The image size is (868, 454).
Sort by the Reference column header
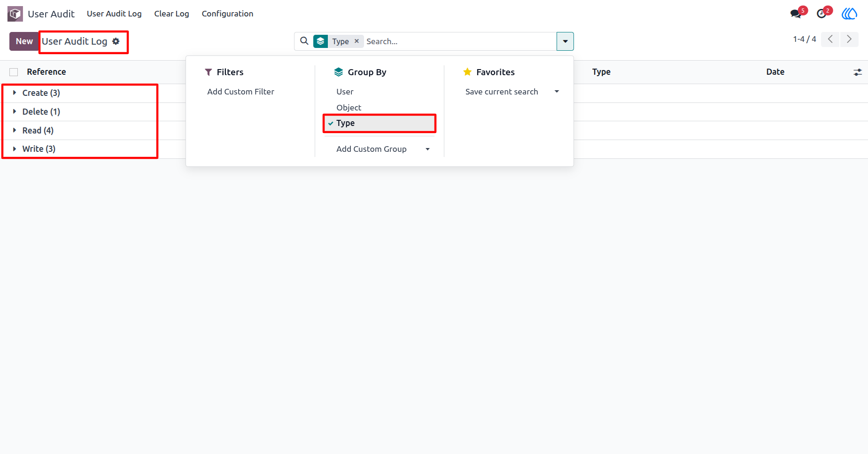click(46, 72)
